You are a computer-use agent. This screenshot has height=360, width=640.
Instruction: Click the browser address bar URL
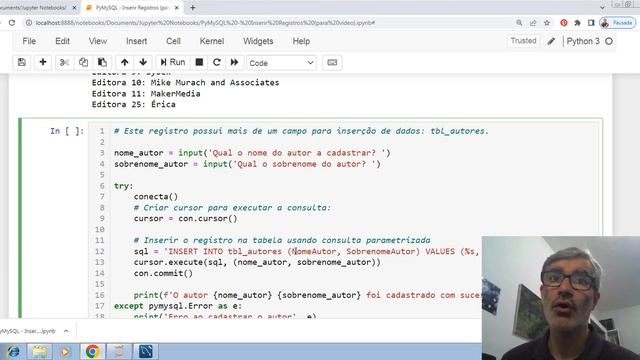tap(204, 23)
